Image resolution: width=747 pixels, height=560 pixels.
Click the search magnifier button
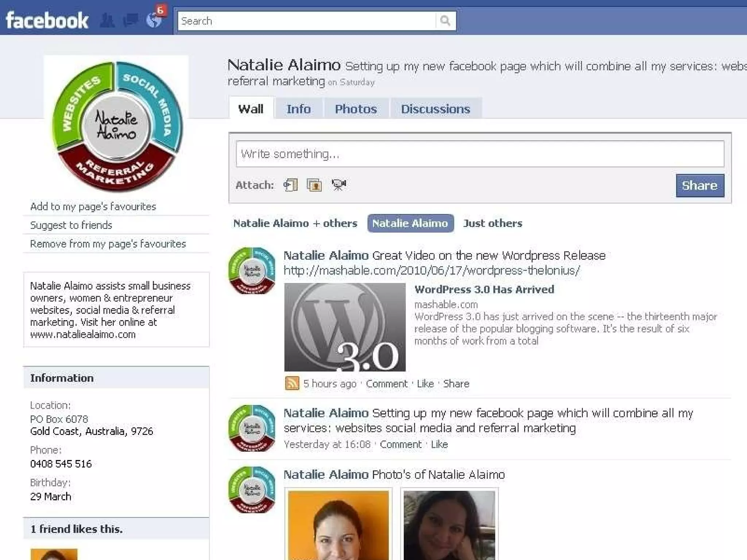point(445,21)
